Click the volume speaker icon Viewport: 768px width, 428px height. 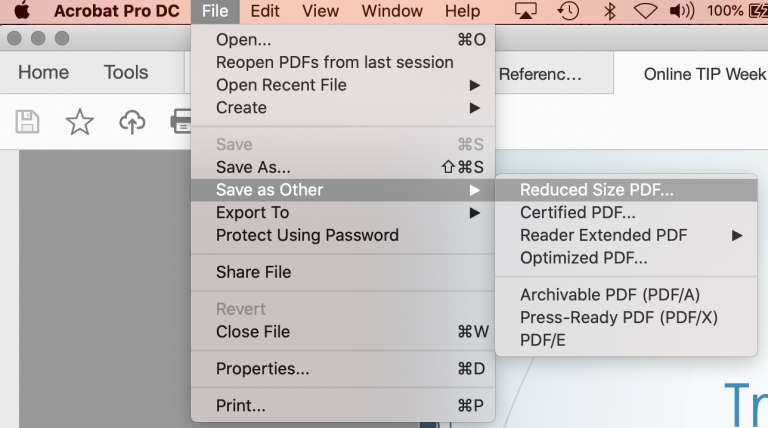(x=681, y=11)
